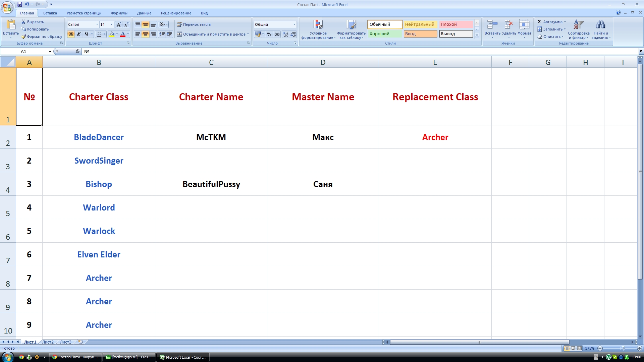Open the number format dropdown (Общий)

pyautogui.click(x=294, y=24)
